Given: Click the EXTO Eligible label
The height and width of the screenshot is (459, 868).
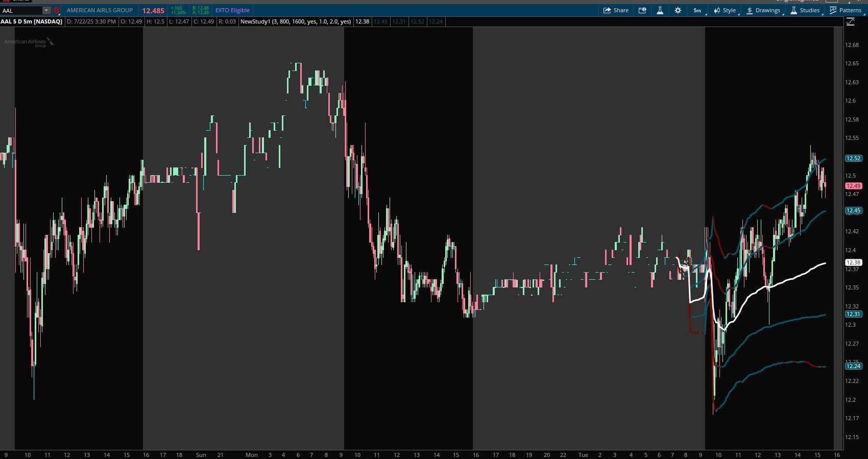Looking at the screenshot, I should coord(232,10).
